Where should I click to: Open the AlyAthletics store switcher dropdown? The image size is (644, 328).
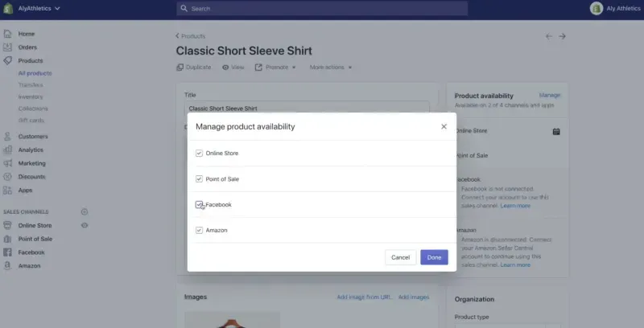coord(39,8)
